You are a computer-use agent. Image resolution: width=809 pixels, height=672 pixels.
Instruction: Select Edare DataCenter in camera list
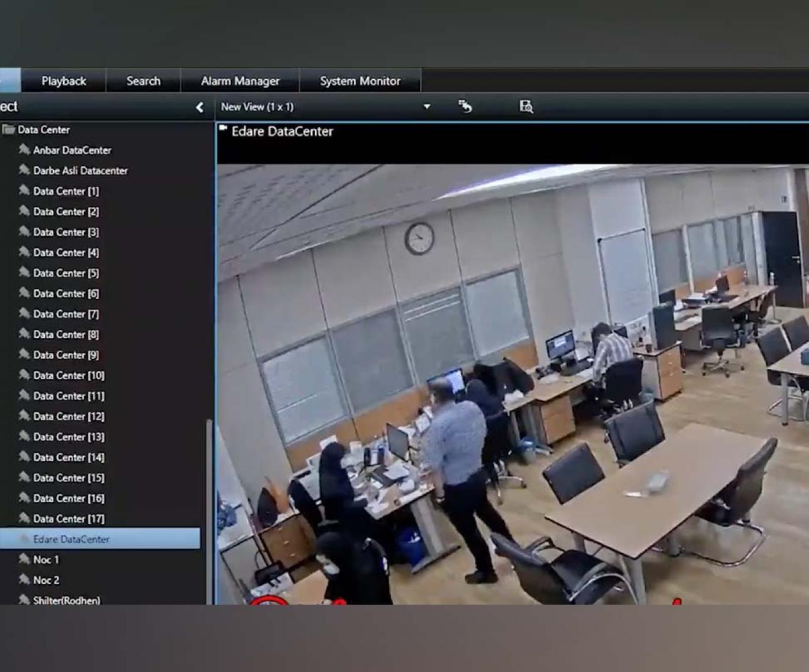71,539
